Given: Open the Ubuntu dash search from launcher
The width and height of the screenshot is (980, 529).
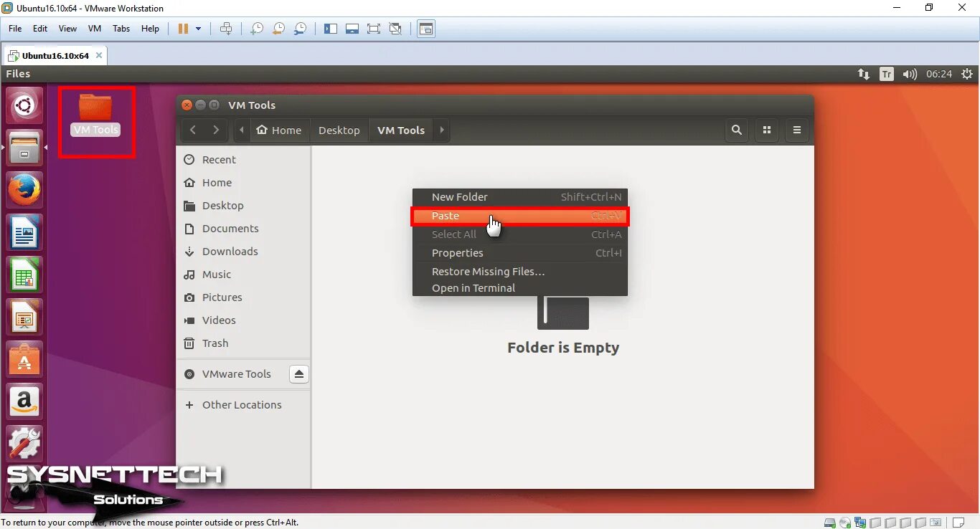Looking at the screenshot, I should pos(24,106).
